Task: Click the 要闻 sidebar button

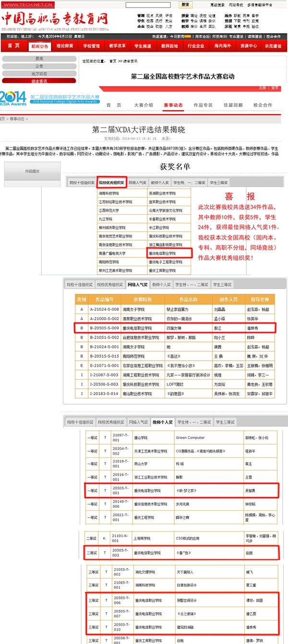Action: [39, 59]
